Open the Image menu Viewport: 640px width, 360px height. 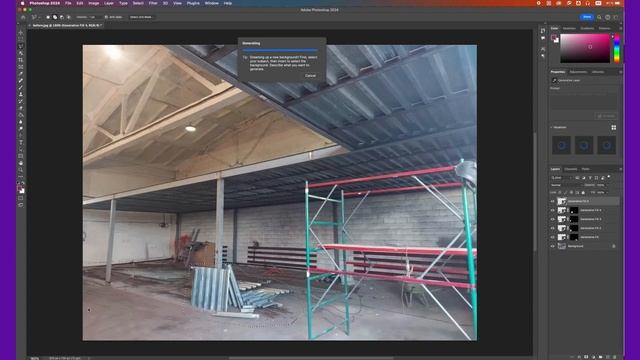[94, 3]
